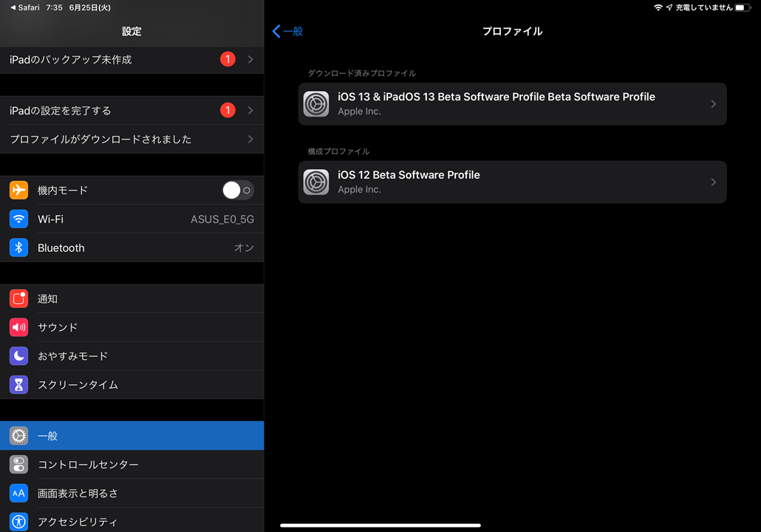Go back to 一般 with back button
The width and height of the screenshot is (761, 532).
pos(288,32)
